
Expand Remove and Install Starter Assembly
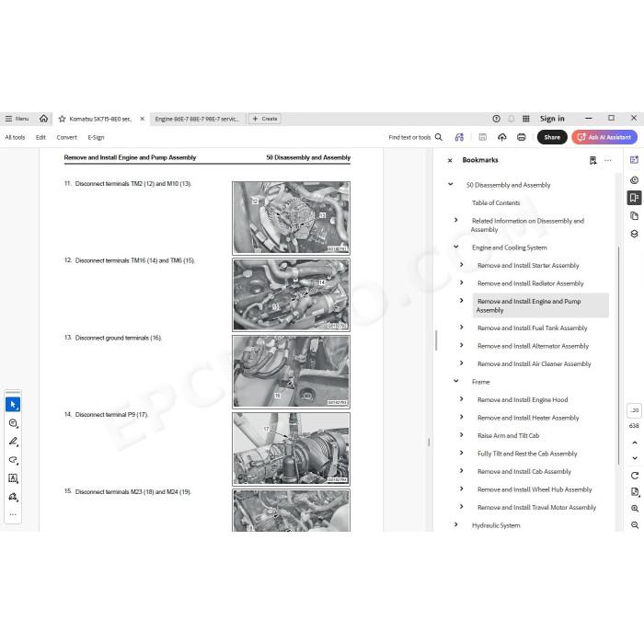(461, 265)
